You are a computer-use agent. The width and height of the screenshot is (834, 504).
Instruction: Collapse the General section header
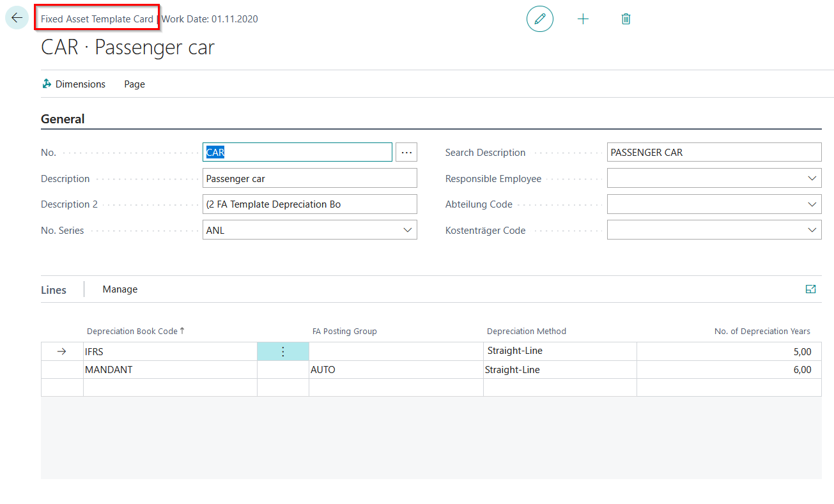(63, 119)
